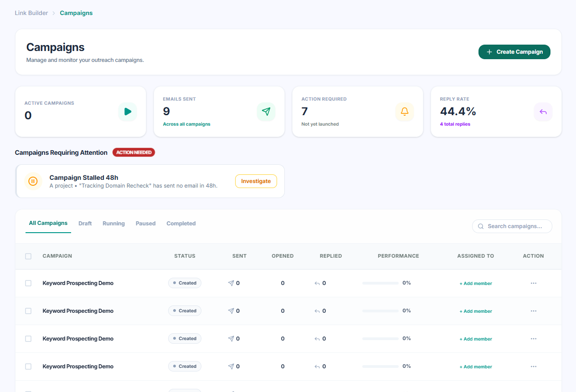Click Campaigns in the breadcrumb

pos(76,13)
